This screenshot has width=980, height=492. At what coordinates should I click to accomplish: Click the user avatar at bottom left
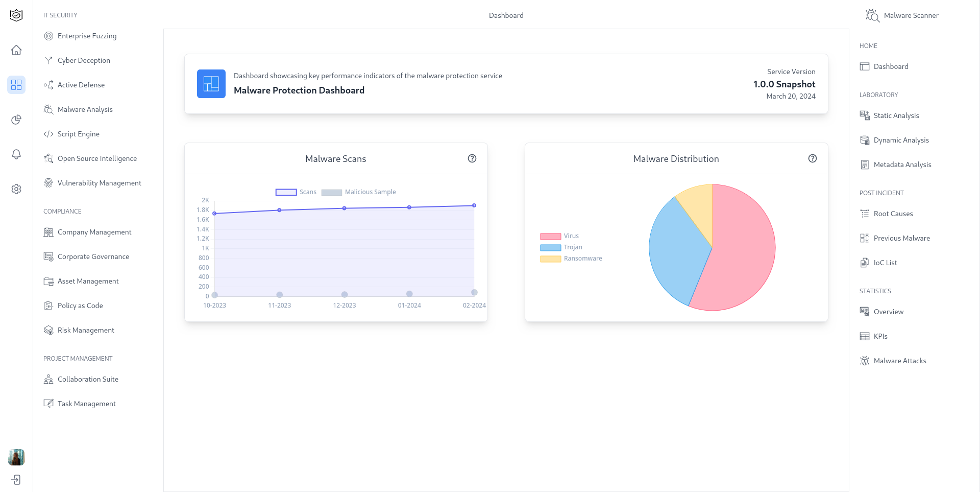point(16,457)
